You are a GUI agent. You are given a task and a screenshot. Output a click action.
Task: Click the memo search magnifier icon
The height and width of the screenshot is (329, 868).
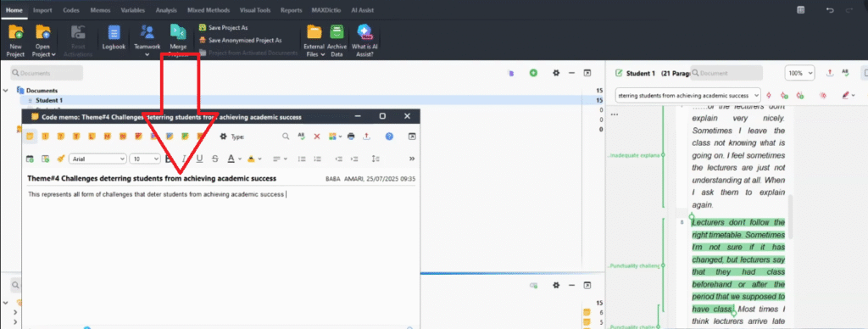[286, 137]
